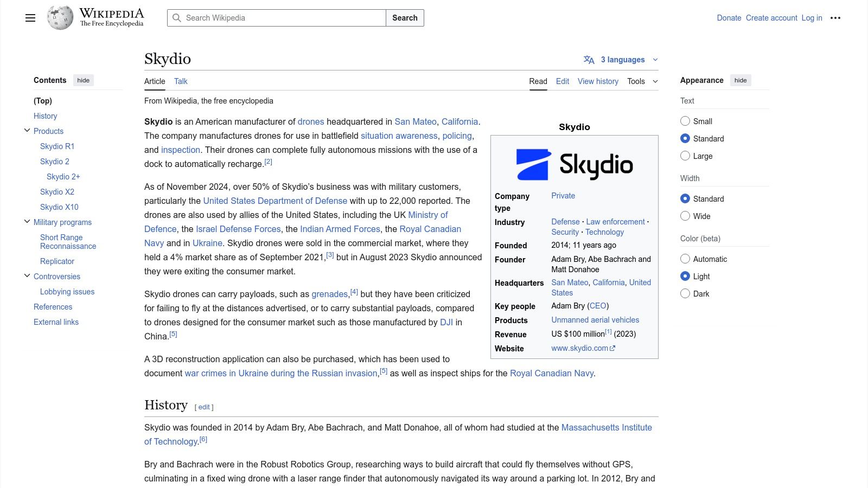
Task: Click the language translation icon
Action: [589, 60]
